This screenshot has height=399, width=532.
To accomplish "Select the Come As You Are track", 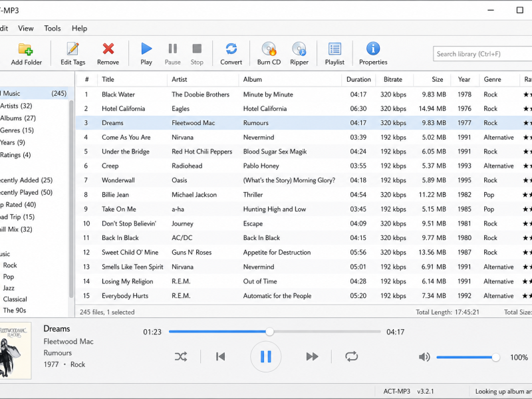I will point(304,138).
